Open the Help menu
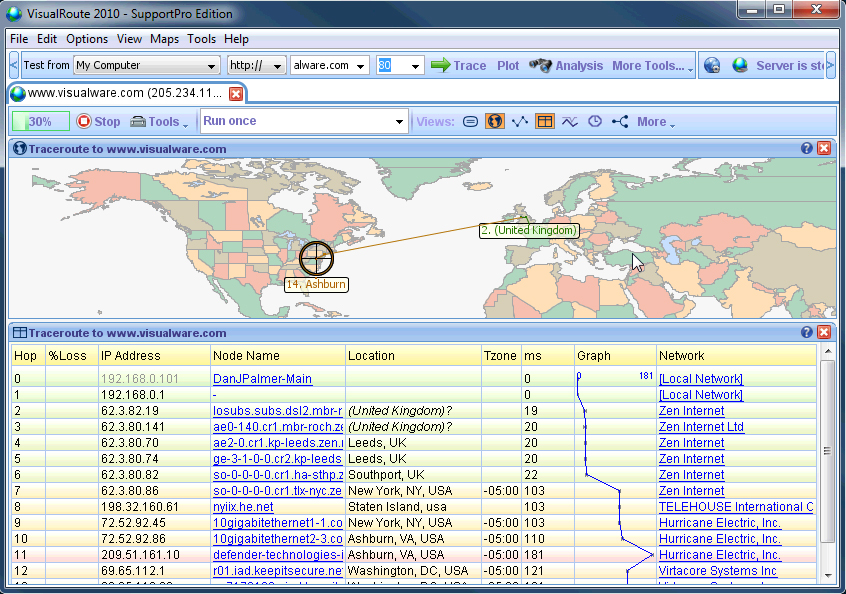The height and width of the screenshot is (594, 846). tap(236, 39)
